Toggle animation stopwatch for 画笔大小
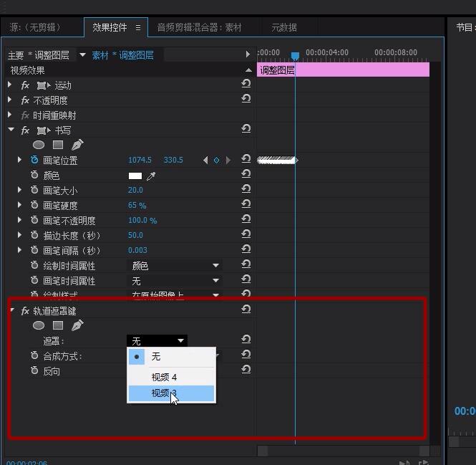 [x=34, y=190]
